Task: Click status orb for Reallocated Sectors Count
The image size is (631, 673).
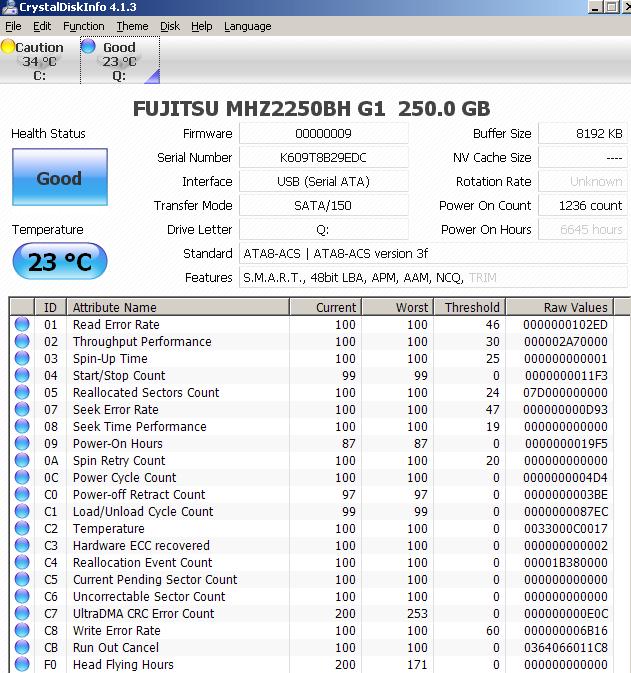Action: pos(22,392)
